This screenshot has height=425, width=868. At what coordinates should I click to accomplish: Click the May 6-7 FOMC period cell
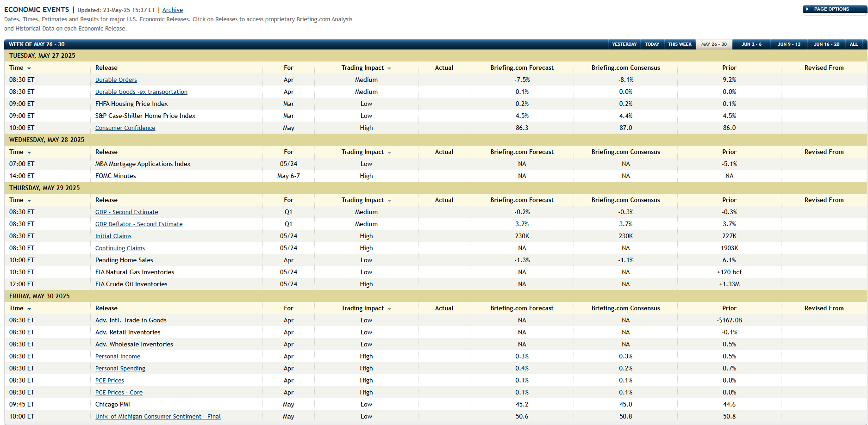pos(288,176)
